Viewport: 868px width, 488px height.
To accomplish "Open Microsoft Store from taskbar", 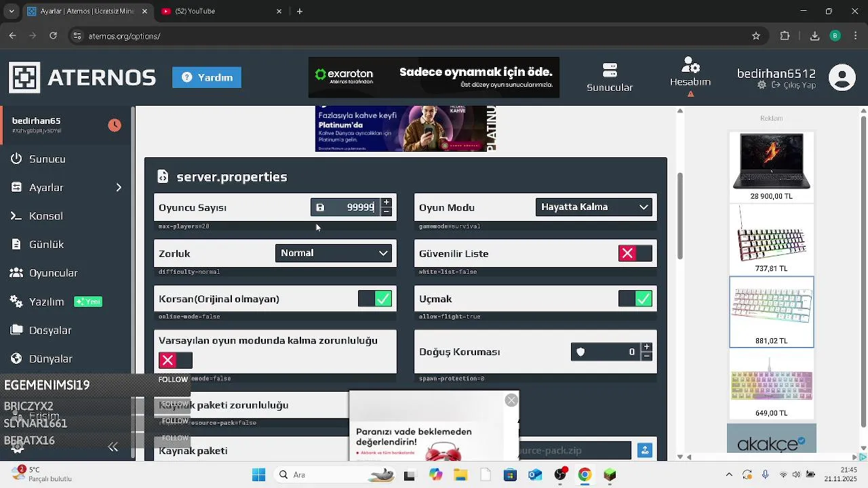I will tap(510, 475).
